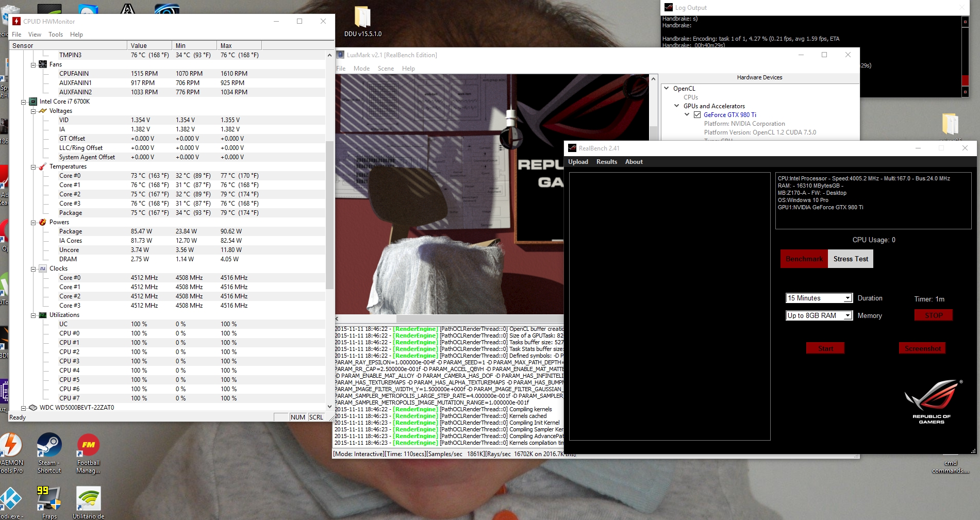980x520 pixels.
Task: Click the RealBench 2.41 title bar icon
Action: coord(572,148)
